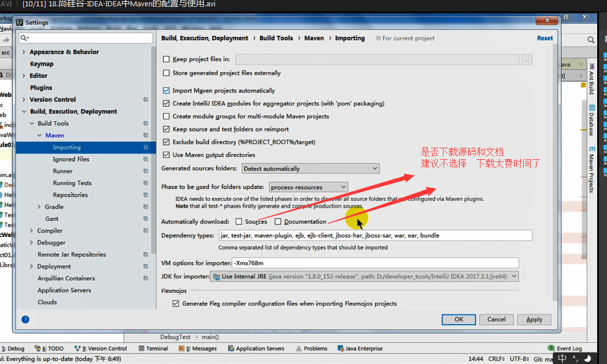Screen dimensions: 607x364
Task: Enable Create module groups for multi-module projects
Action: pos(166,116)
